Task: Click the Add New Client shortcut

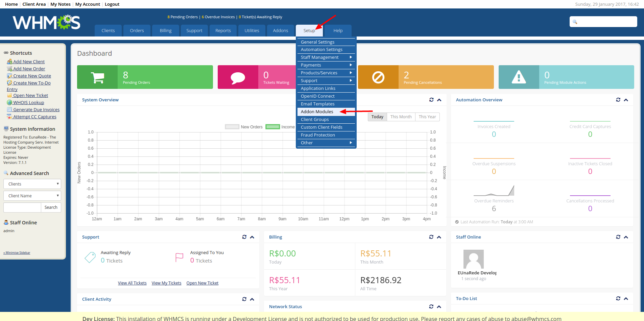Action: click(x=29, y=61)
